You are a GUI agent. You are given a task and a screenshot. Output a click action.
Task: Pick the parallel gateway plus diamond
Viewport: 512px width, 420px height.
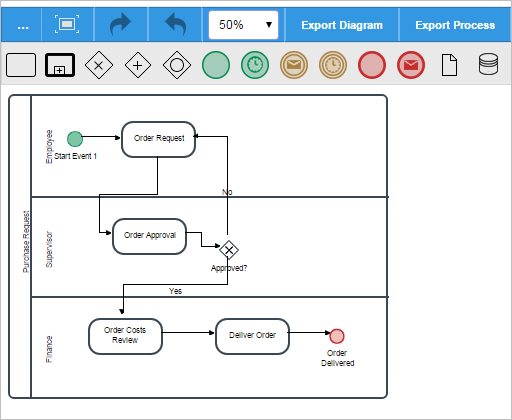(x=138, y=65)
